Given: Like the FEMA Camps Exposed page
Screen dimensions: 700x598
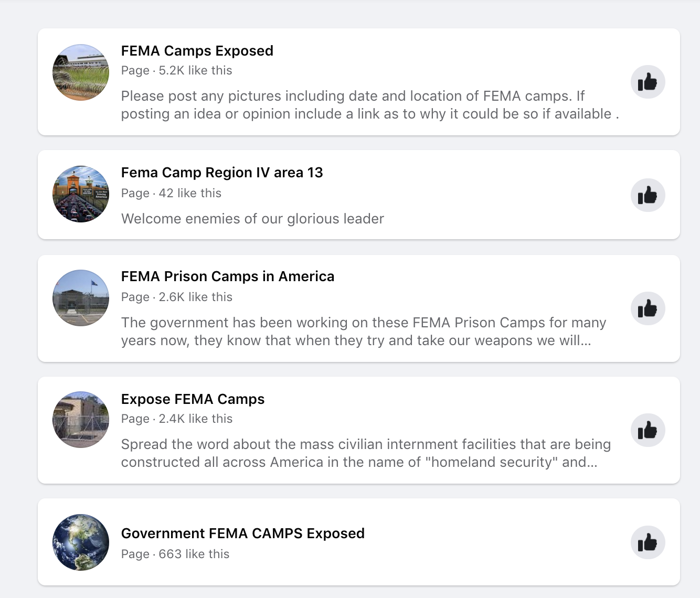Looking at the screenshot, I should 648,82.
